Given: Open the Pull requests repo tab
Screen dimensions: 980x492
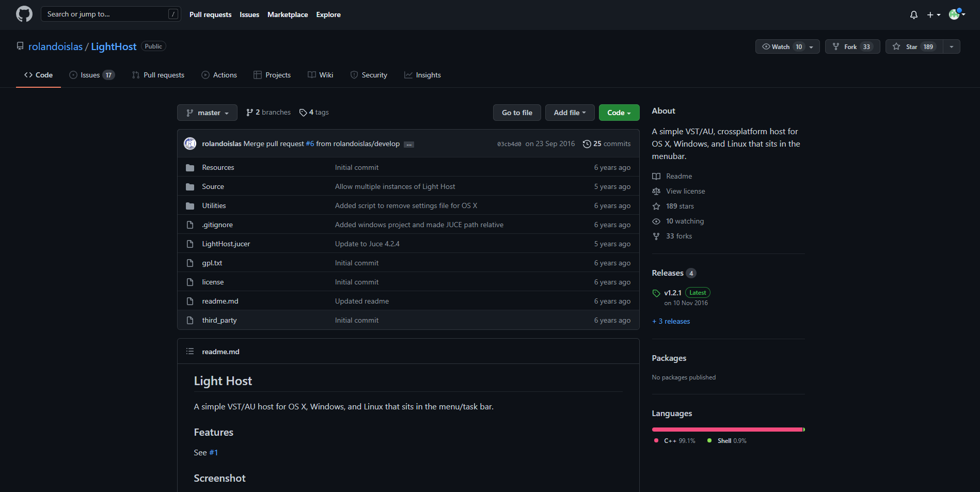Looking at the screenshot, I should click(x=158, y=75).
